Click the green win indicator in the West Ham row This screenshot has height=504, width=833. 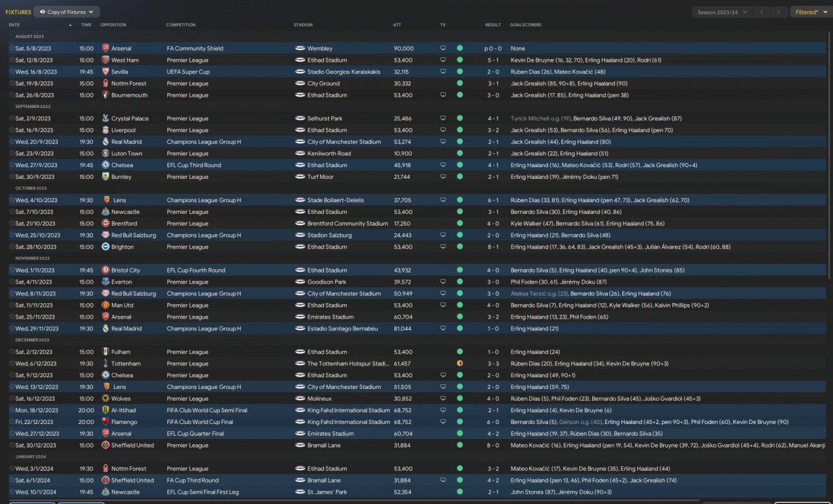pos(460,60)
